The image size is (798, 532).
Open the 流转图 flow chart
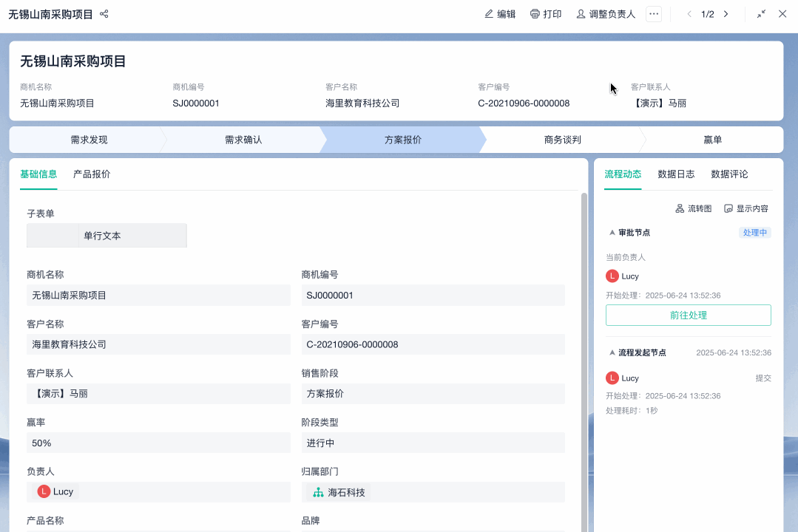pos(693,208)
